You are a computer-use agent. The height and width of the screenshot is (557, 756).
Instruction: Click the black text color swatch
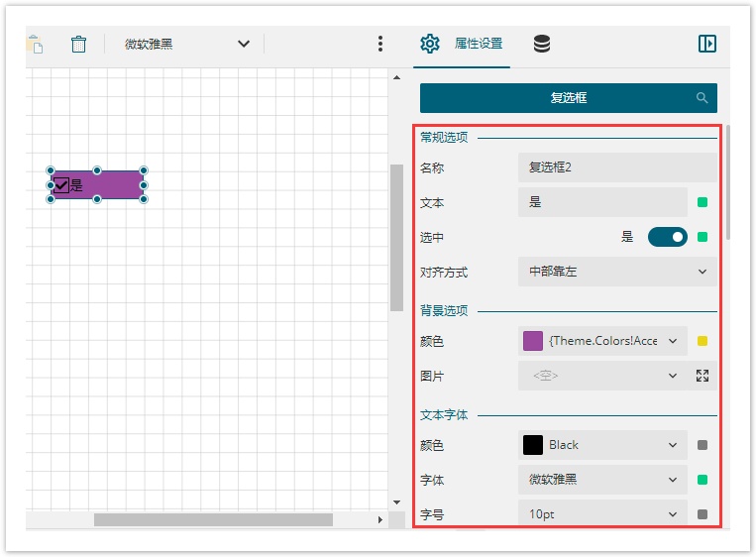pyautogui.click(x=533, y=445)
